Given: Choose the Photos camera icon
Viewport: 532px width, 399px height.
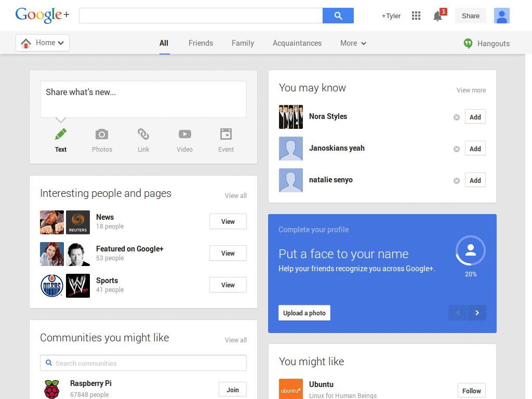Looking at the screenshot, I should tap(102, 135).
